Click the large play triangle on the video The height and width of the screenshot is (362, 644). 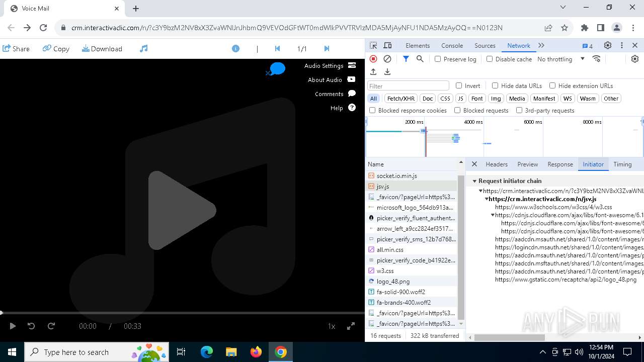click(x=182, y=210)
